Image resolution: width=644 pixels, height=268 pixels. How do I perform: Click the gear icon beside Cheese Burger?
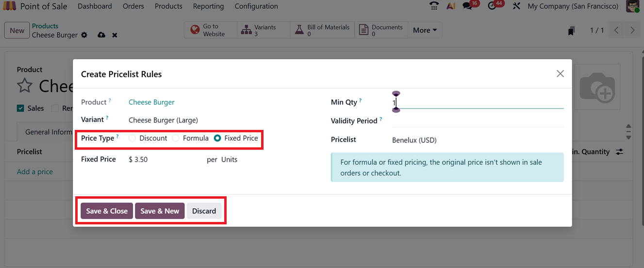[x=84, y=35]
